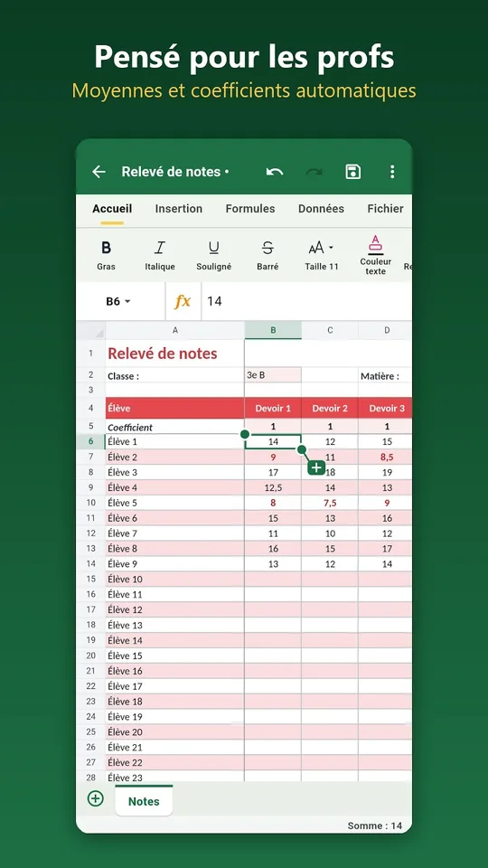Click the 'Devoir 1' header cell

tap(273, 409)
